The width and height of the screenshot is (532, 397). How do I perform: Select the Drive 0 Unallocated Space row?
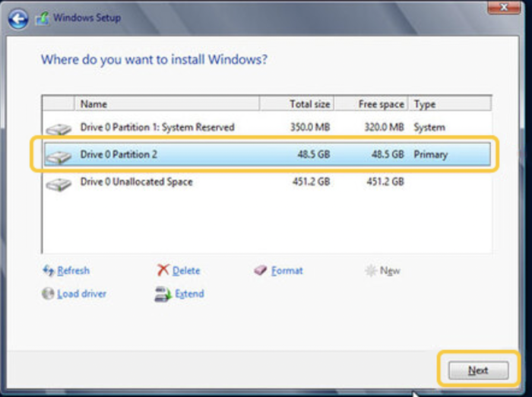click(x=267, y=182)
